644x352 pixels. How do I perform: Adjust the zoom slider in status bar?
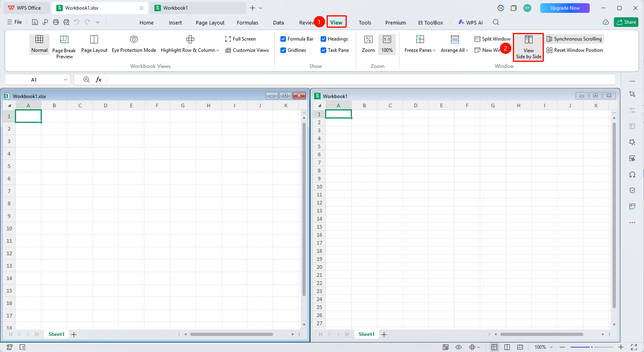592,347
